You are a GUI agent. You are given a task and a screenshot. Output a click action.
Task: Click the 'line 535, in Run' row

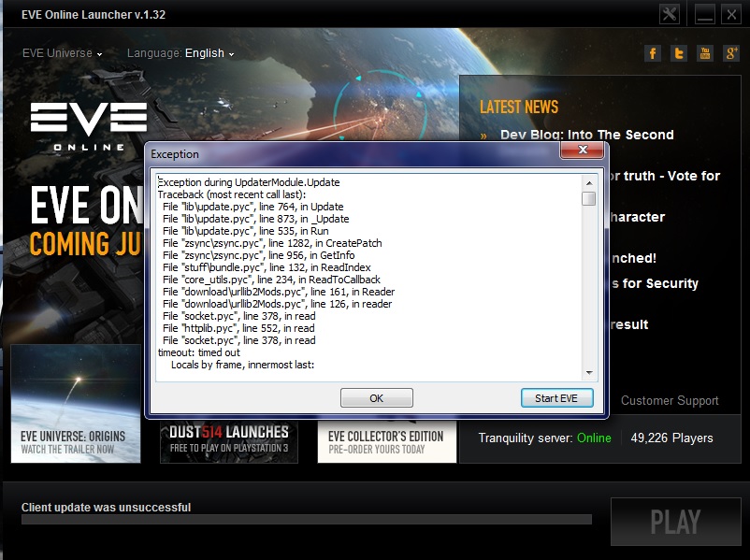(x=246, y=231)
